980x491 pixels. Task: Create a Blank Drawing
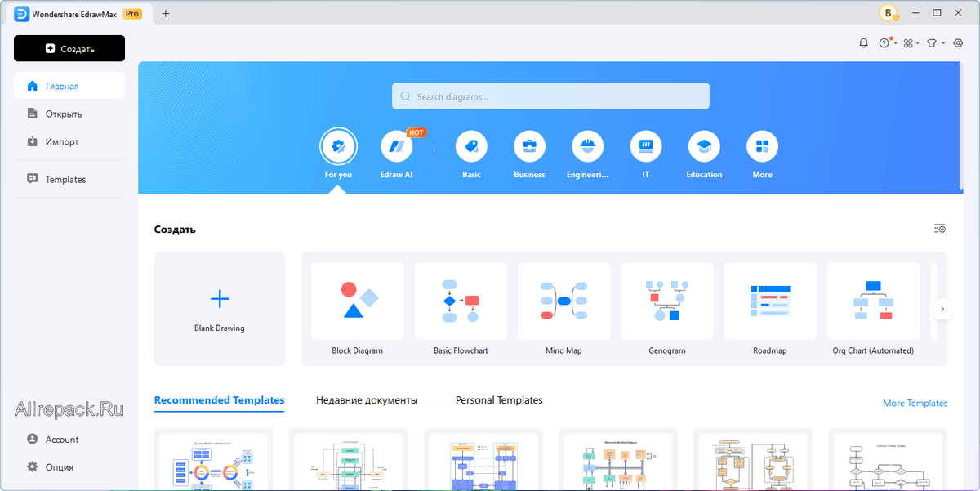point(220,309)
